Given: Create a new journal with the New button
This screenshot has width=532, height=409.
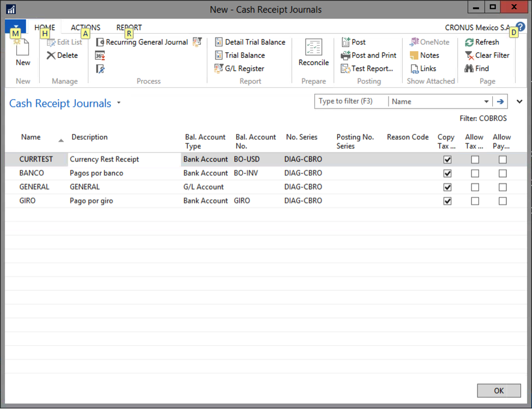Looking at the screenshot, I should tap(23, 52).
